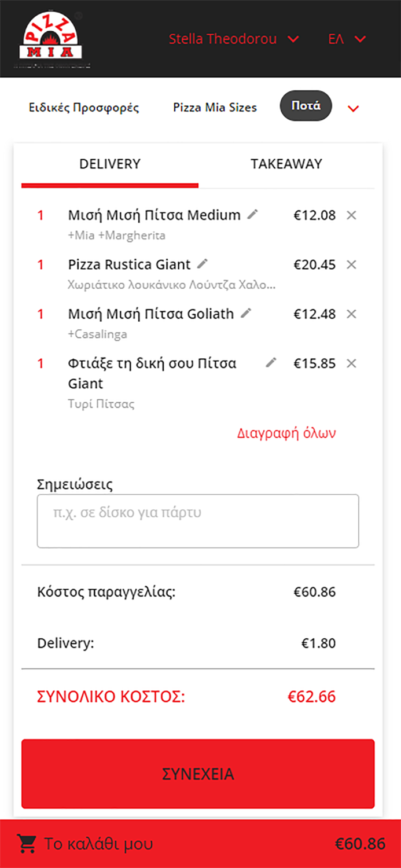This screenshot has width=401, height=868.
Task: Remove Pizza Rustica Giant from the cart
Action: tap(351, 265)
